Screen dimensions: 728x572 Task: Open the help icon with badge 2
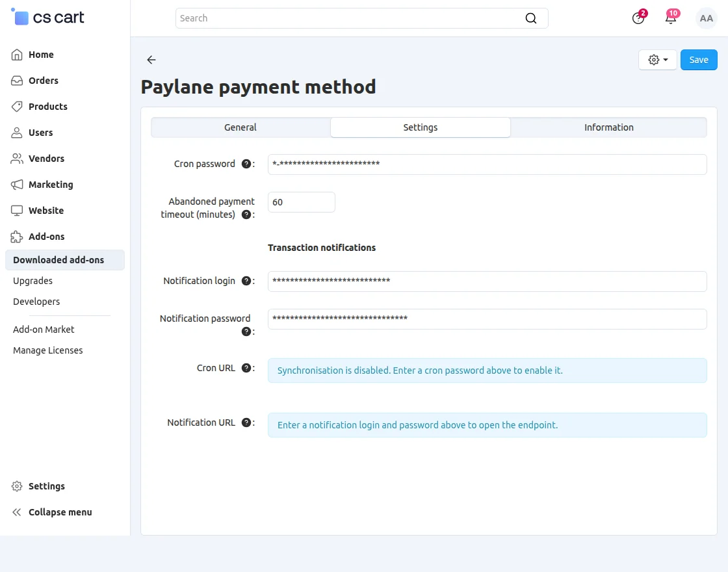(638, 18)
